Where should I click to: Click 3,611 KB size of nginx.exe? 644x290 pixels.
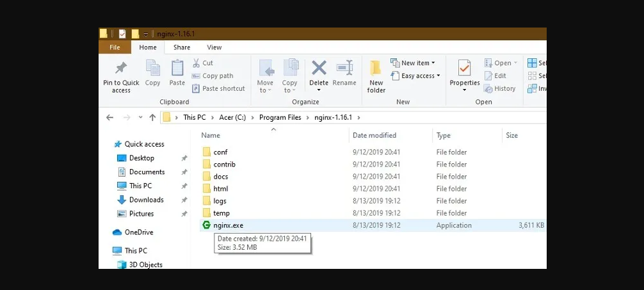[x=531, y=225]
